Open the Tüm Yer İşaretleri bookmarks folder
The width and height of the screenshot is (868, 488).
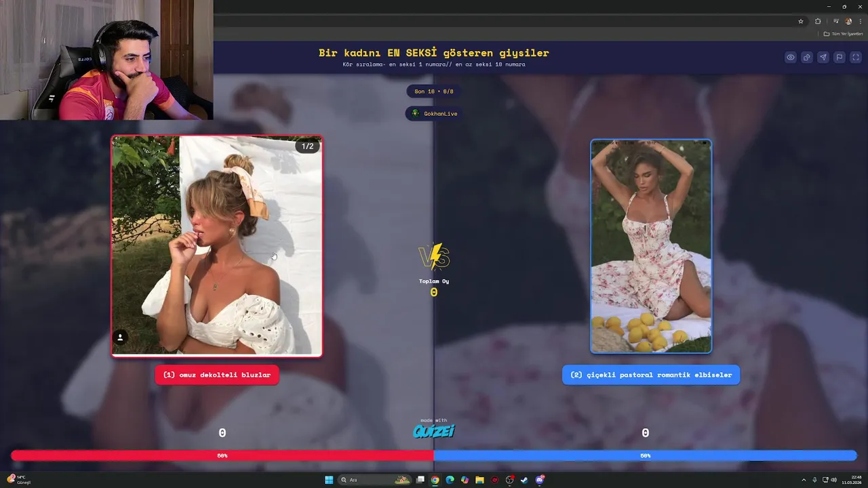843,34
